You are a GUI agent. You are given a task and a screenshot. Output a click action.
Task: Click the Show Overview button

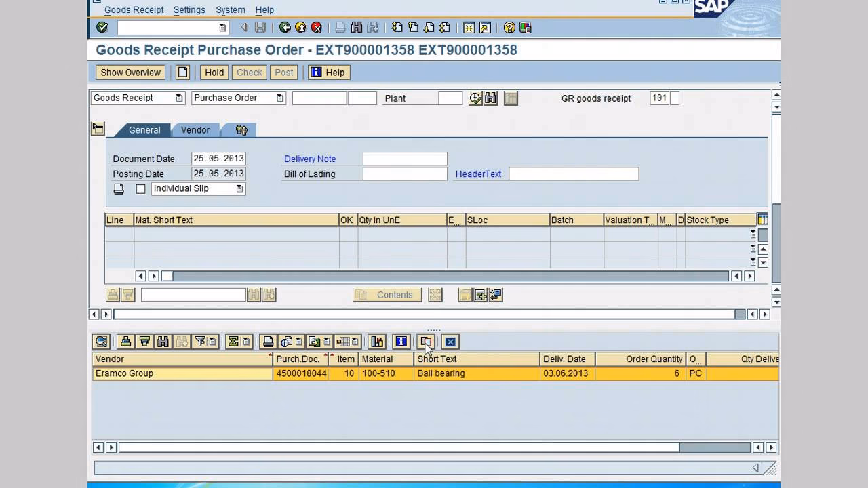tap(130, 73)
